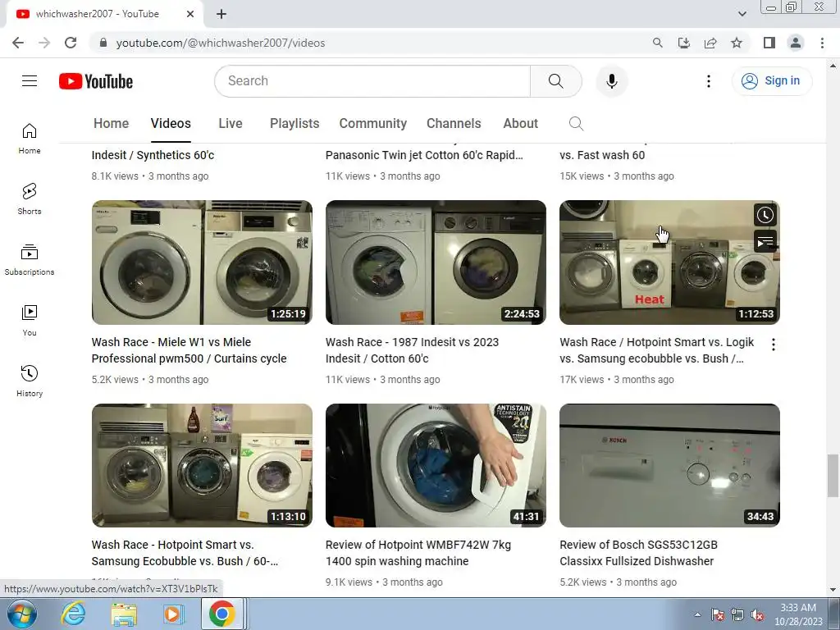The height and width of the screenshot is (630, 840).
Task: Toggle the Chrome side panel
Action: (769, 43)
